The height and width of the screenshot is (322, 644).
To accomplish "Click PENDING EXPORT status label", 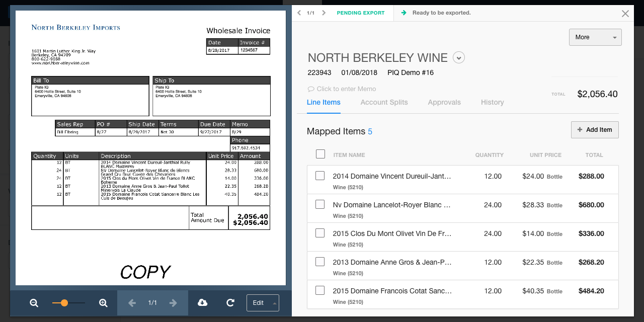I will coord(361,13).
